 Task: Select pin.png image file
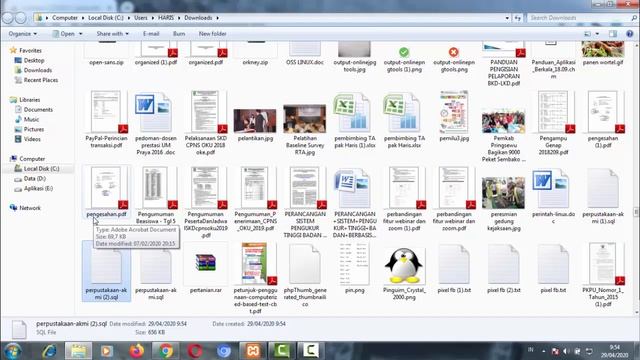(x=354, y=268)
